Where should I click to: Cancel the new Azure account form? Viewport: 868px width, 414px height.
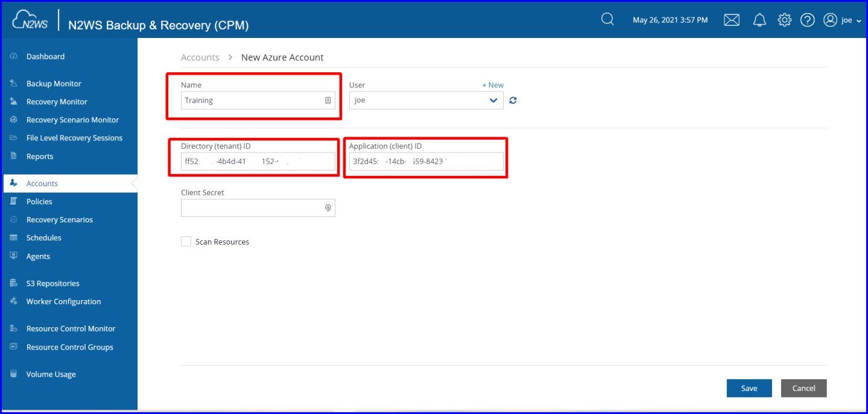pos(803,388)
